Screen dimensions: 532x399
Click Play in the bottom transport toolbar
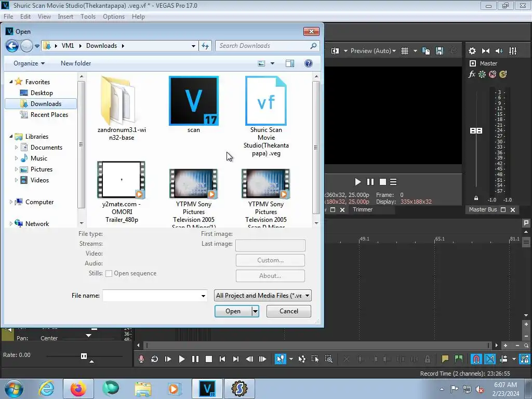click(181, 359)
